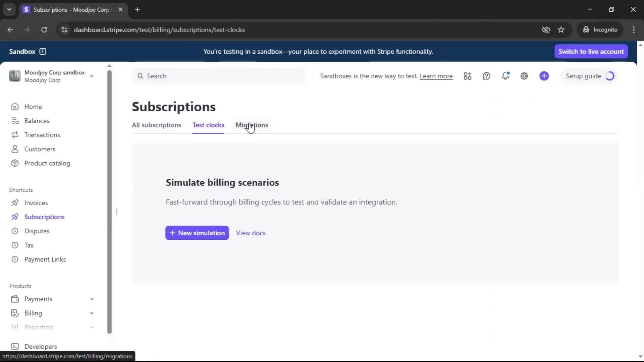Switch to All subscriptions tab
This screenshot has height=362, width=644.
[156, 125]
